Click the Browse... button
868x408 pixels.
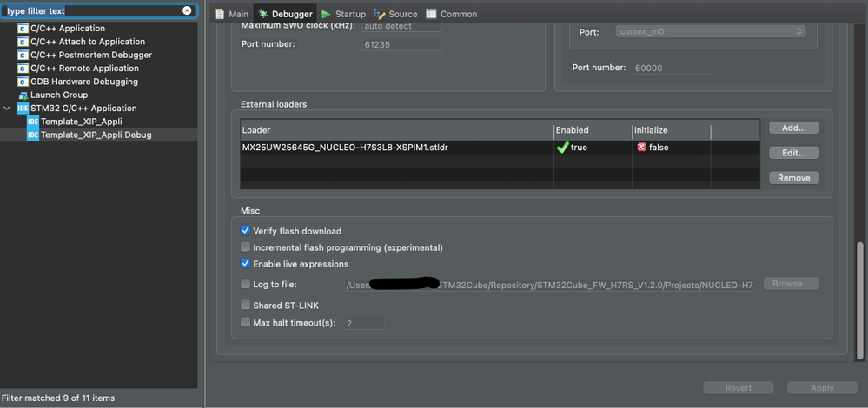point(791,284)
